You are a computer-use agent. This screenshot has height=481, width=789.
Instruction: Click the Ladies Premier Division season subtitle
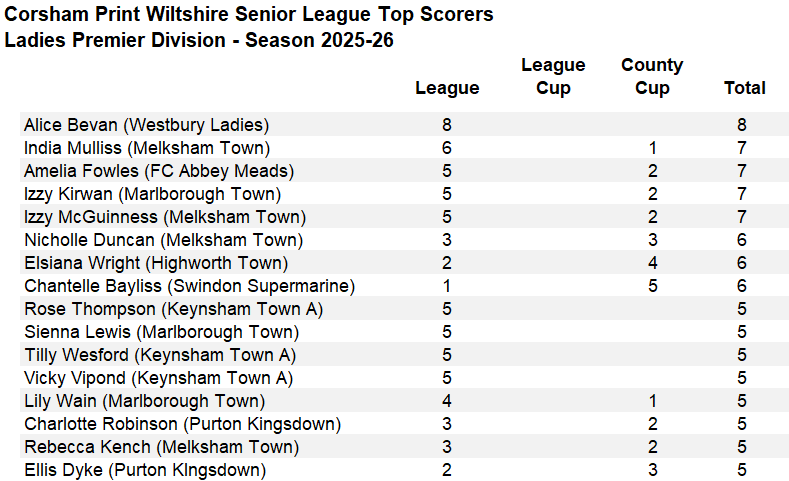pos(199,41)
